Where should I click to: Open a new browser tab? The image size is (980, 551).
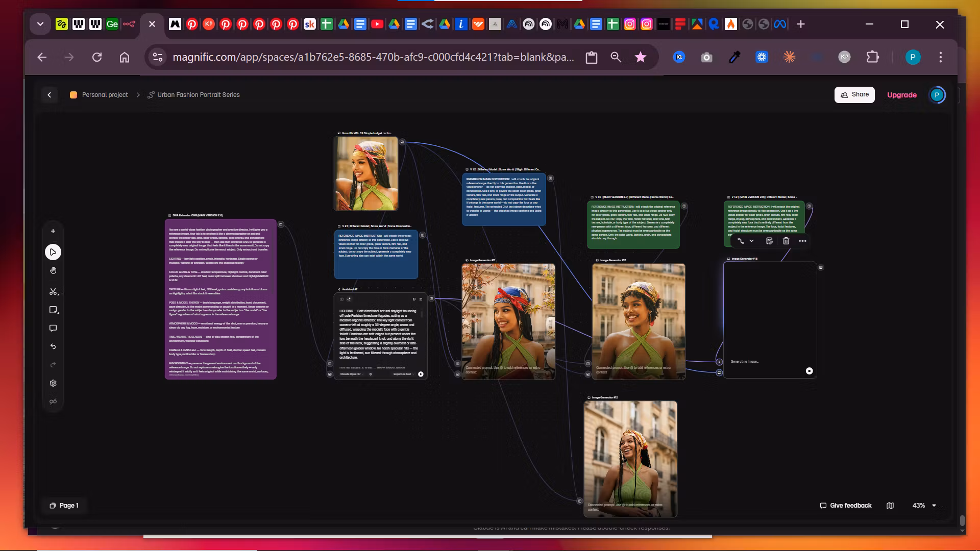pos(800,24)
